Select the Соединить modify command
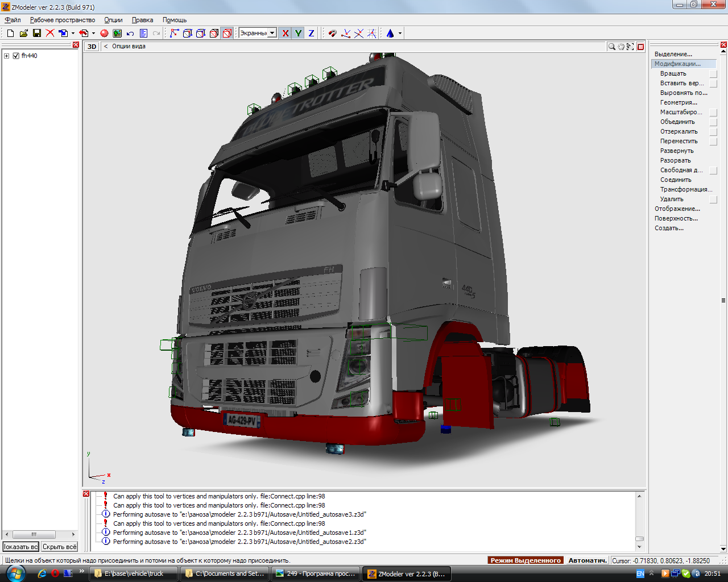Viewport: 728px width, 582px height. (676, 180)
